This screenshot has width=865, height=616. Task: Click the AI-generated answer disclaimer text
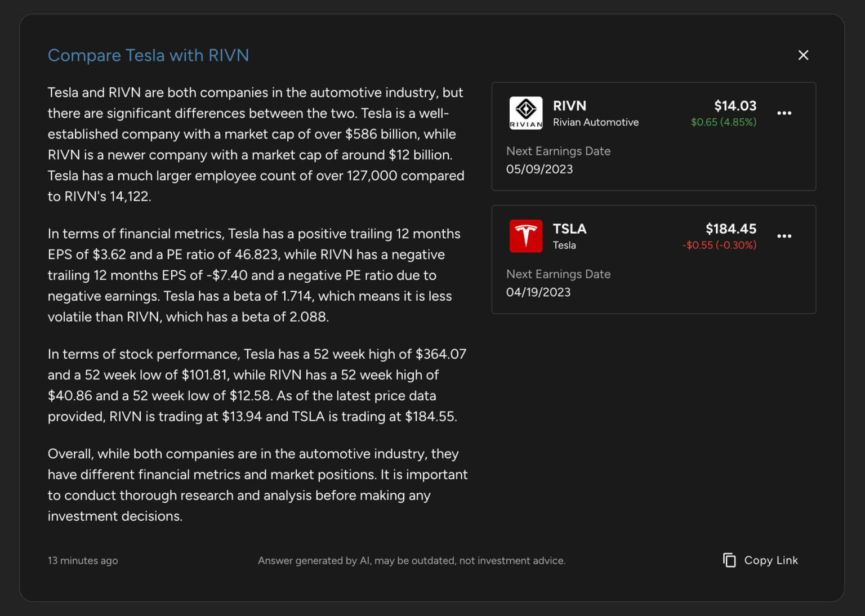[411, 560]
